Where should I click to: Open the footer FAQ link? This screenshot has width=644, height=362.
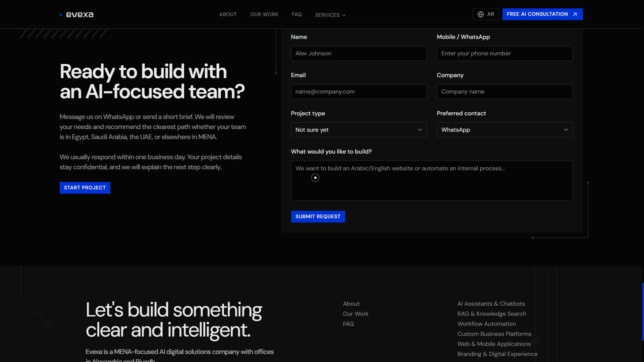348,324
